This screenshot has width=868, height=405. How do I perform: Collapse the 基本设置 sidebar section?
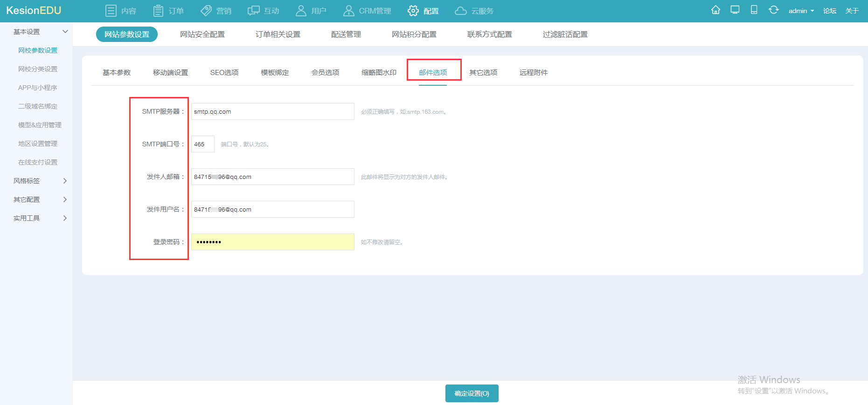65,32
